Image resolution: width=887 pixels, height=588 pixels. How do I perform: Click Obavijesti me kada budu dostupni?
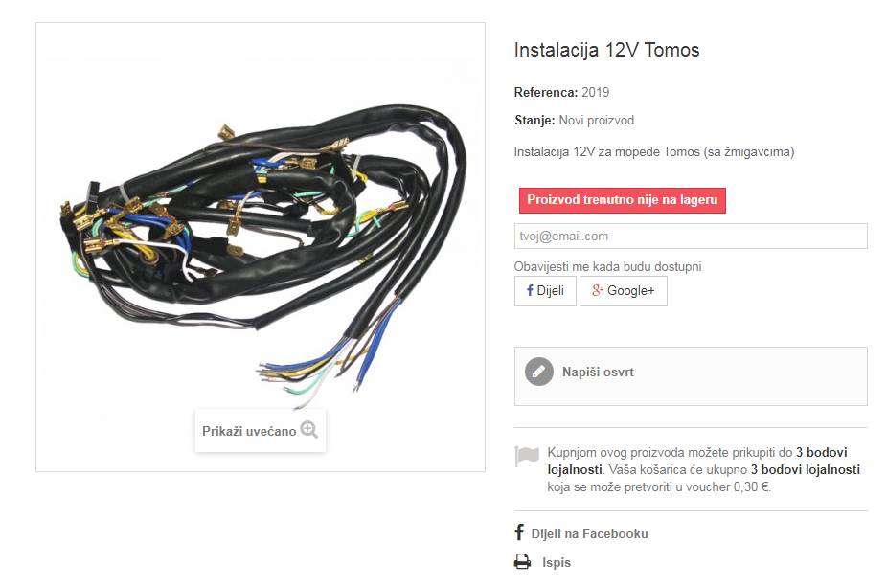(607, 266)
